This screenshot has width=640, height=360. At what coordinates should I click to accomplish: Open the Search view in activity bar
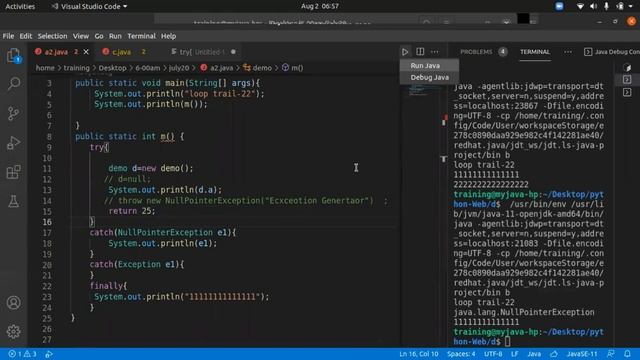coord(13,84)
